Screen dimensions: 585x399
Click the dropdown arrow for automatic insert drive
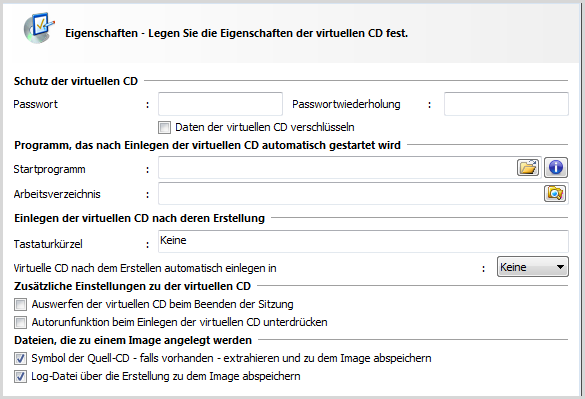click(x=560, y=267)
